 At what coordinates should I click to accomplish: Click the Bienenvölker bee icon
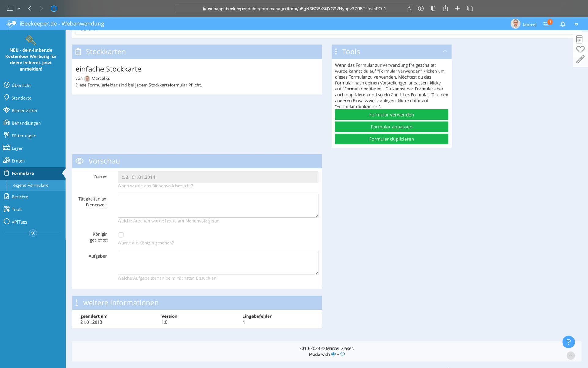[6, 110]
